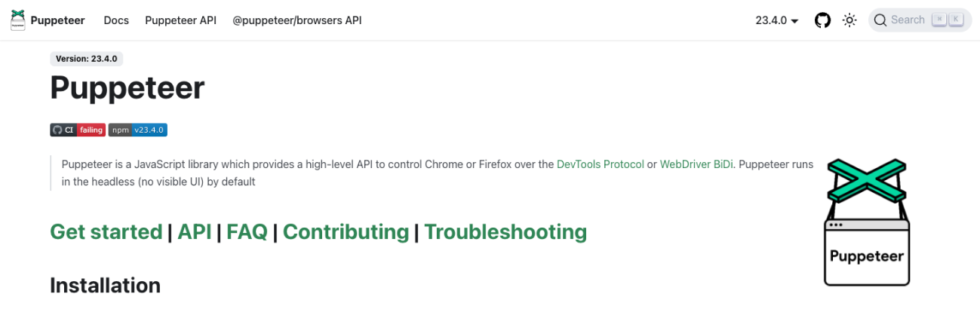Open the Troubleshooting heading link
This screenshot has width=980, height=309.
[505, 231]
